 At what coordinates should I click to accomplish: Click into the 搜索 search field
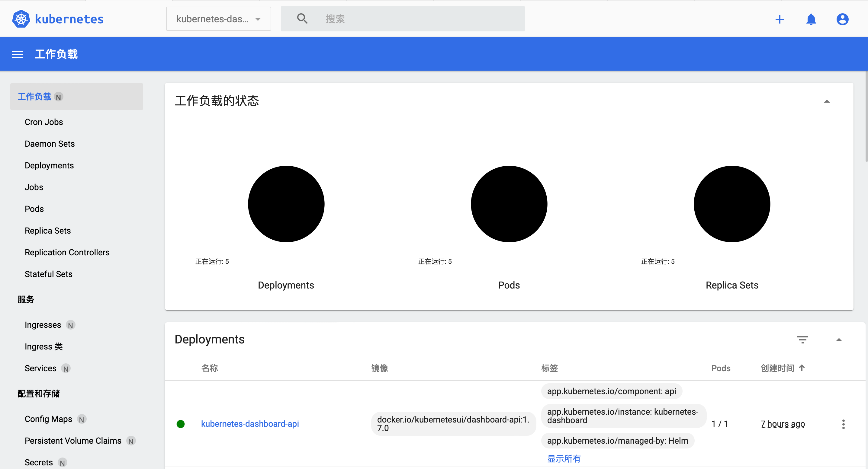click(418, 19)
